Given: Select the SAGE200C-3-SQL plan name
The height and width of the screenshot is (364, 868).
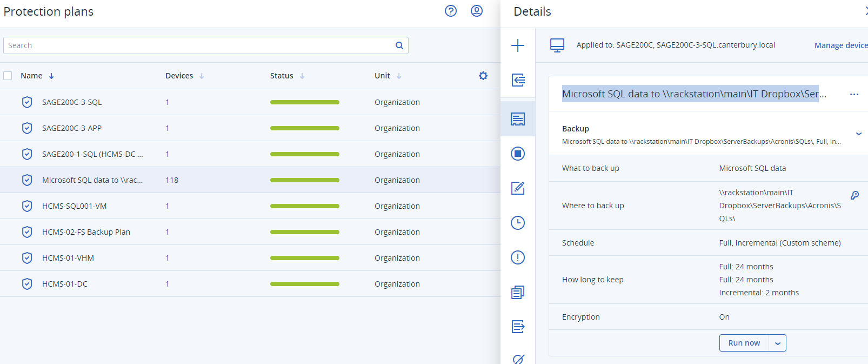Looking at the screenshot, I should (72, 102).
